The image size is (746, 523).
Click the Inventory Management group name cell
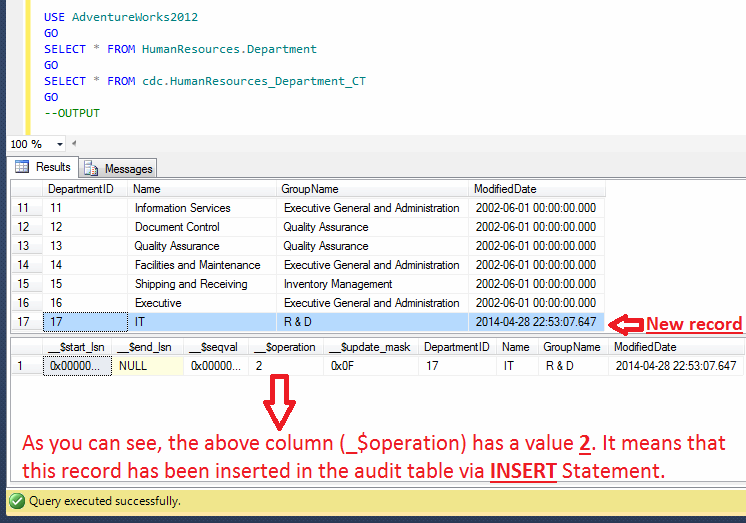click(338, 284)
